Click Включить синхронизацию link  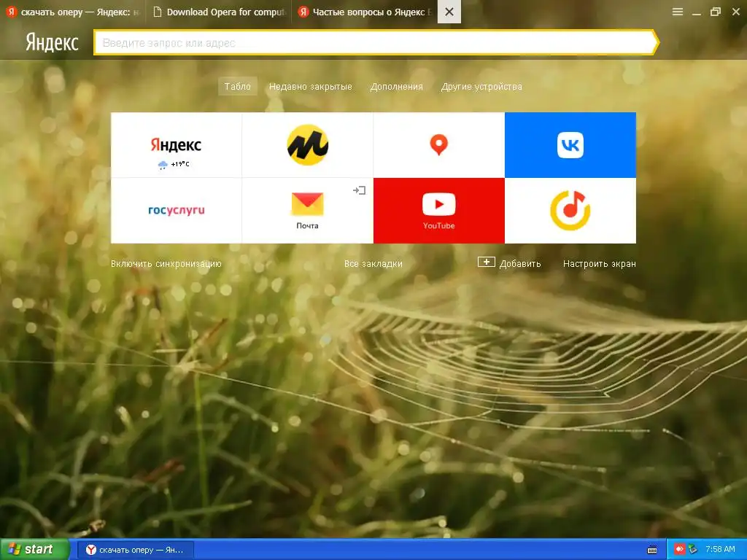tap(166, 264)
